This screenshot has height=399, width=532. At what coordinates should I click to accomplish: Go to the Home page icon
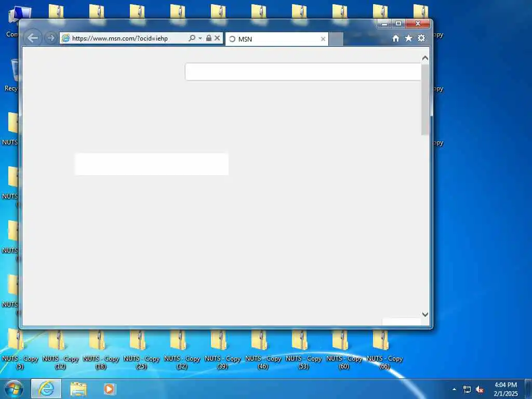(x=395, y=38)
